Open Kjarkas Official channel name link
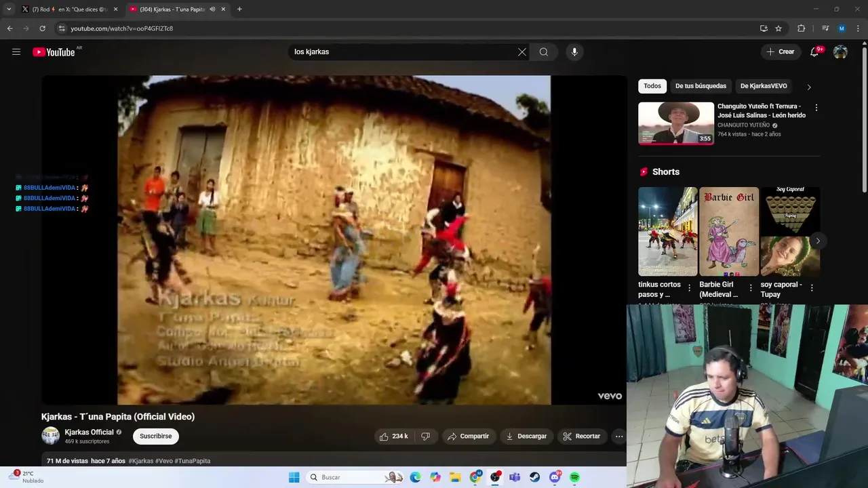This screenshot has height=488, width=868. tap(89, 432)
